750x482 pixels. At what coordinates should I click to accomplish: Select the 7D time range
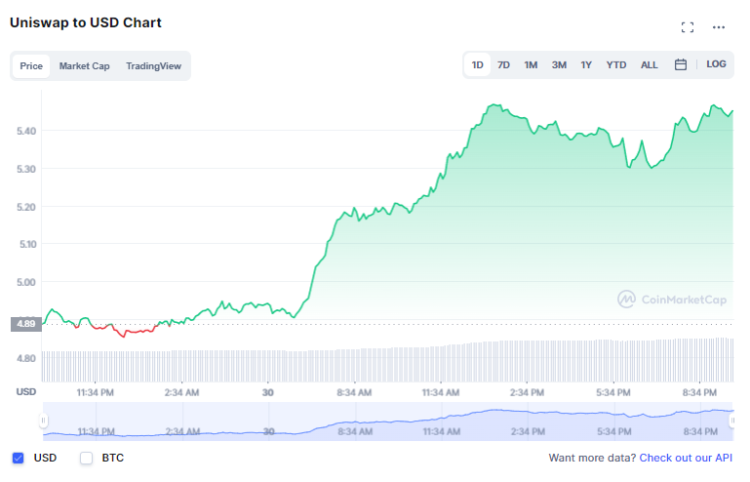pyautogui.click(x=503, y=65)
